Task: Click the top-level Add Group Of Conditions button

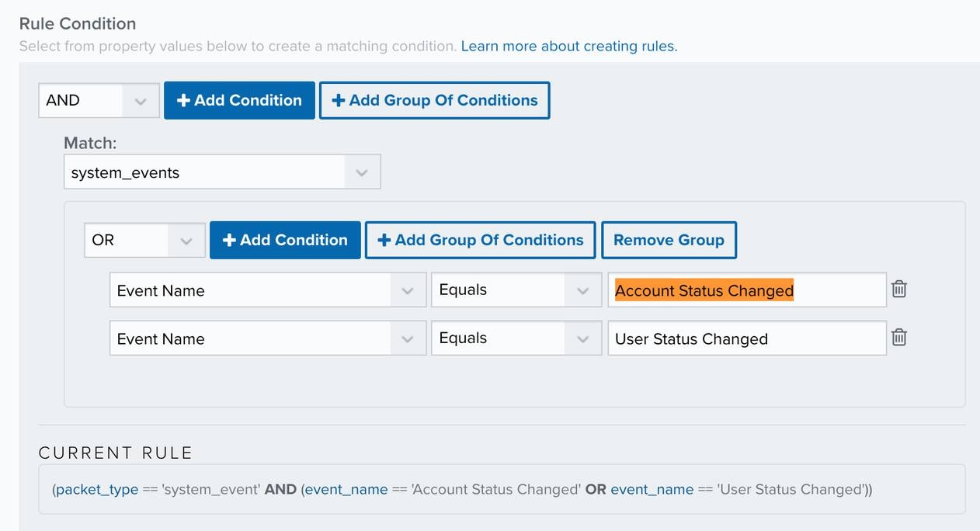Action: tap(434, 101)
